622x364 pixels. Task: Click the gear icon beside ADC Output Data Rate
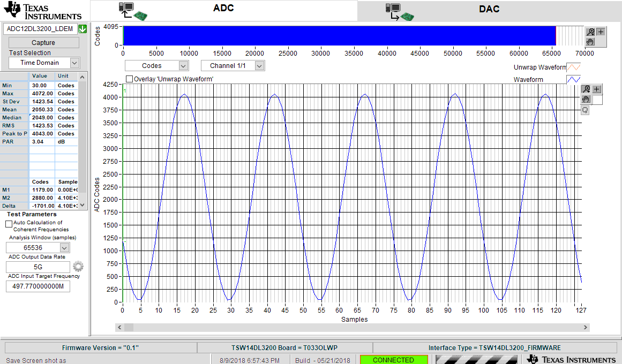coord(78,266)
